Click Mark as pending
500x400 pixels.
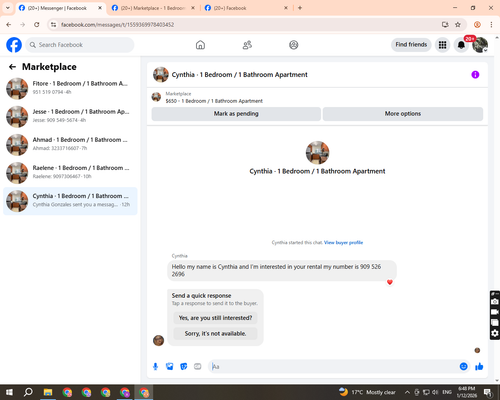[x=236, y=114]
